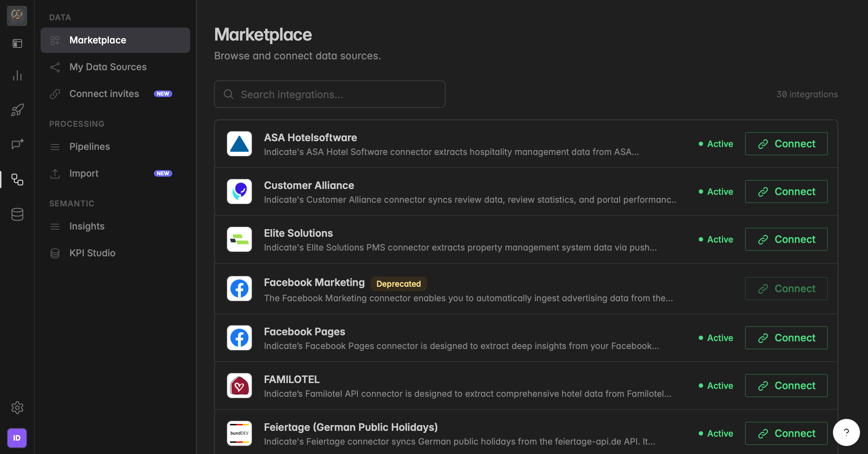This screenshot has width=868, height=454.
Task: Select the Elite Solutions title
Action: 298,233
